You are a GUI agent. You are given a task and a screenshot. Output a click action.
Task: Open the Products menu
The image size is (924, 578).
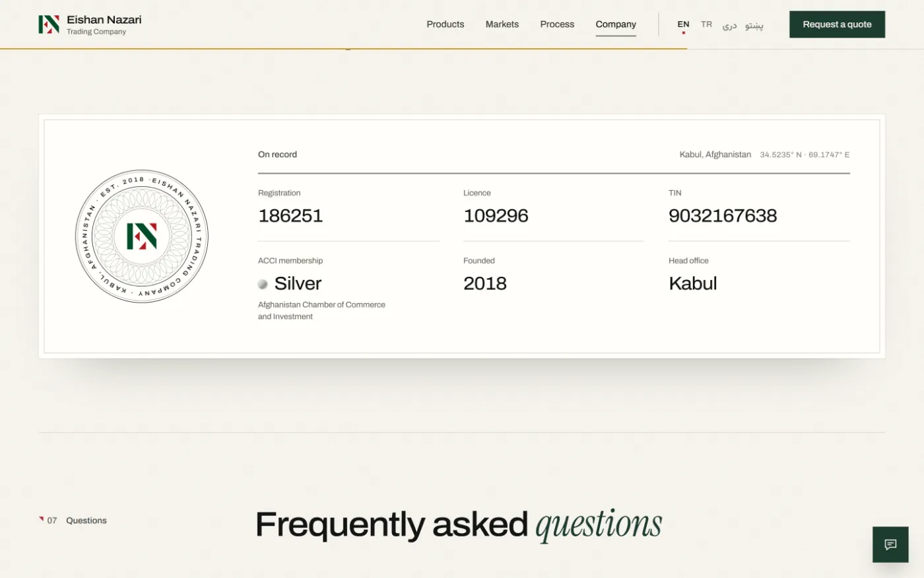click(445, 24)
